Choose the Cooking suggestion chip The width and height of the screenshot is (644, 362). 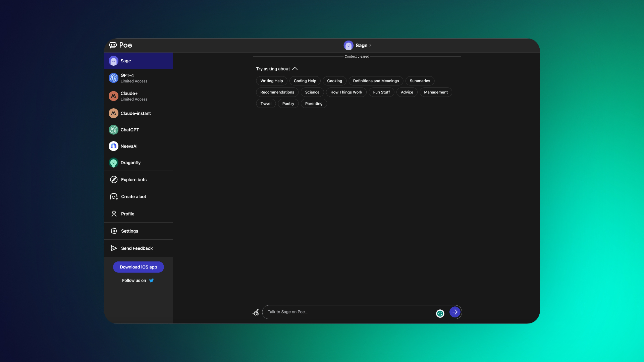click(x=335, y=81)
